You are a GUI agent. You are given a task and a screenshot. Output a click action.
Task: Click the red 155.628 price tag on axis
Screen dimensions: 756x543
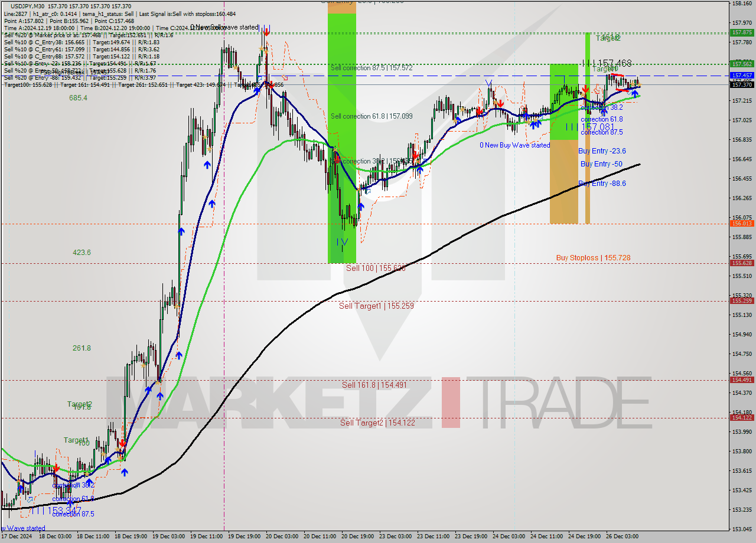(742, 263)
